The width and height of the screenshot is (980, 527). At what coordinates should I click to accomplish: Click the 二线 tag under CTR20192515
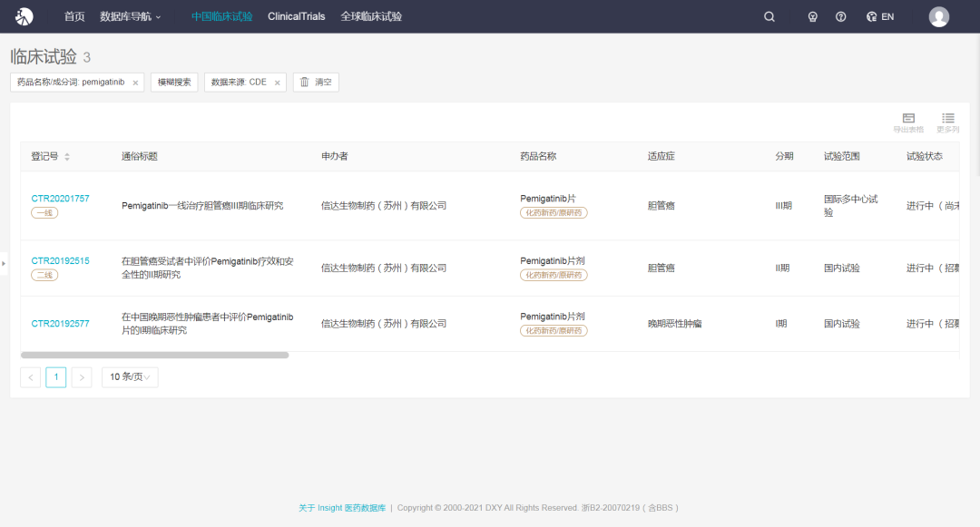[44, 276]
